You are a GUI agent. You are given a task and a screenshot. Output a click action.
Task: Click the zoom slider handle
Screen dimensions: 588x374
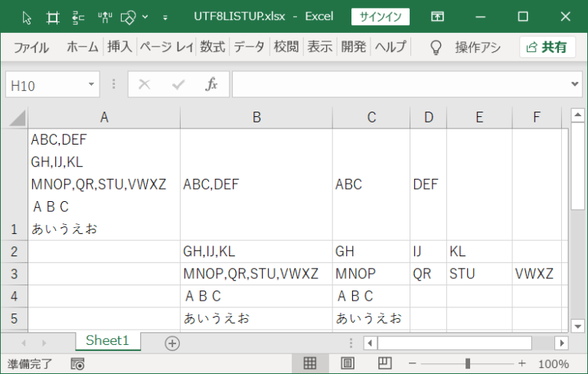click(x=468, y=363)
